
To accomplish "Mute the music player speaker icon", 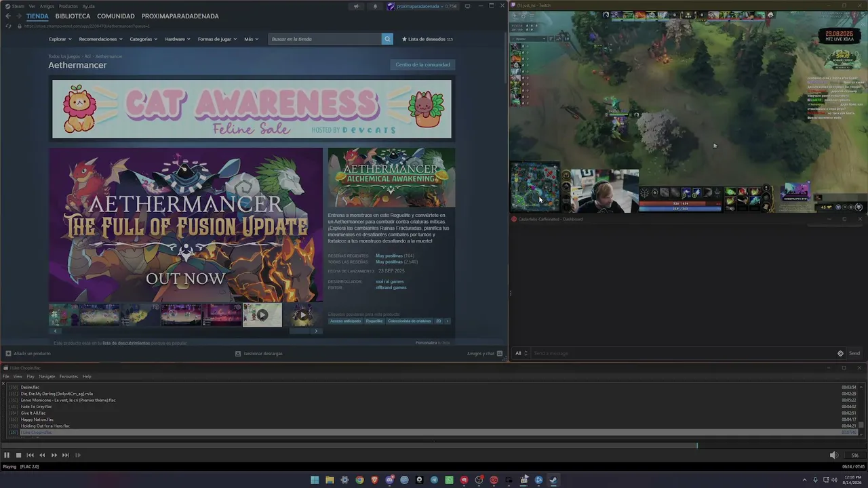I will 833,455.
